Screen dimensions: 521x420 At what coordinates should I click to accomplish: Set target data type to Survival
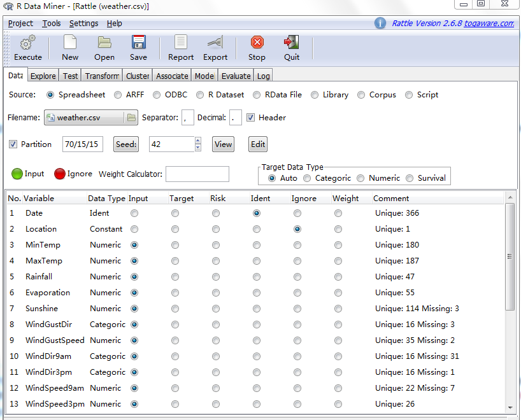click(410, 178)
